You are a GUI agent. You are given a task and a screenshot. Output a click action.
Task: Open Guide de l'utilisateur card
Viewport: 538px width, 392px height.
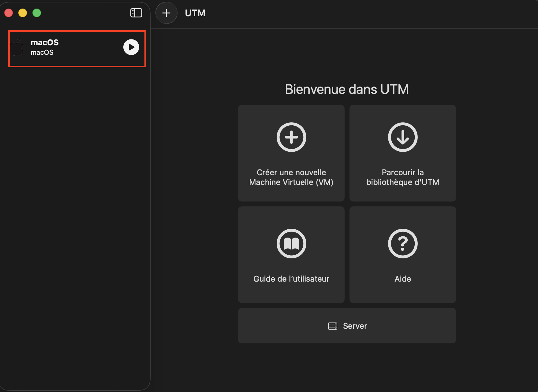[x=291, y=255]
